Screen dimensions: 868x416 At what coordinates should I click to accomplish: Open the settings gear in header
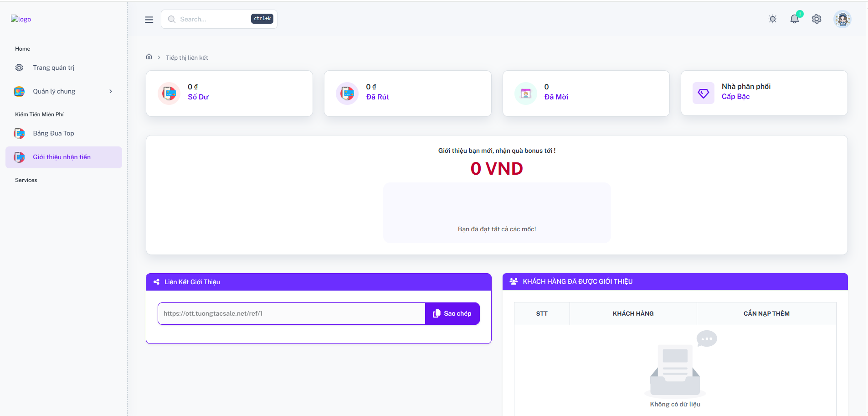[816, 19]
